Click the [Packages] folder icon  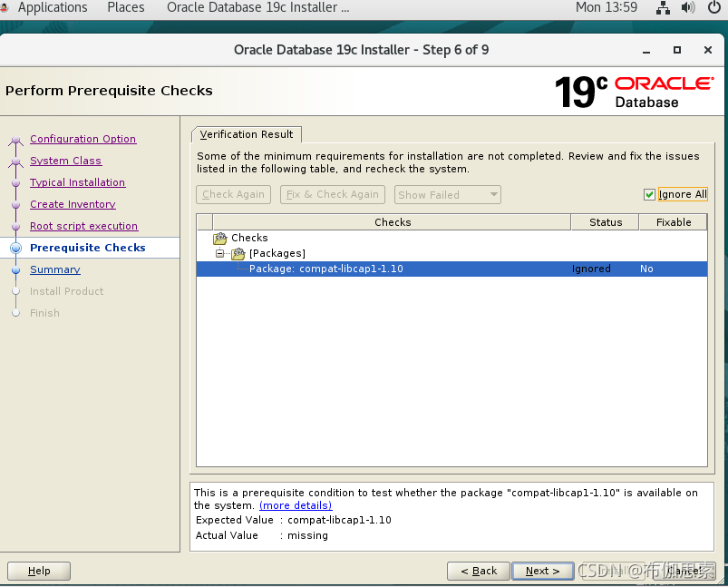coord(238,253)
